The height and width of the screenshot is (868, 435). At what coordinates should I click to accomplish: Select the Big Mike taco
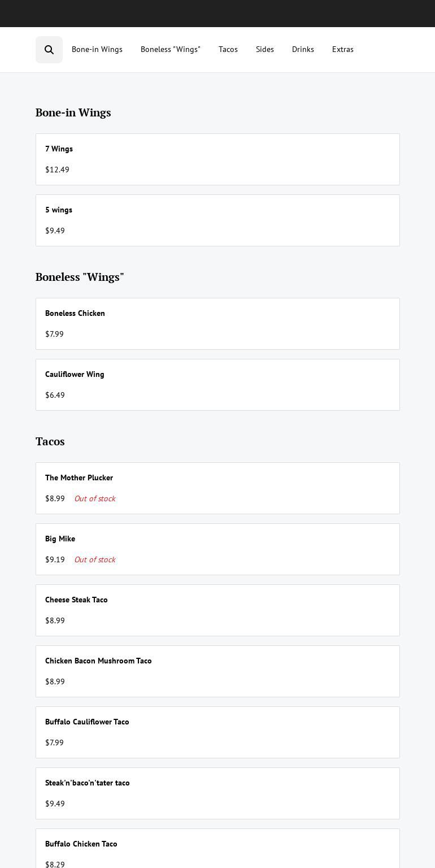[x=217, y=549]
